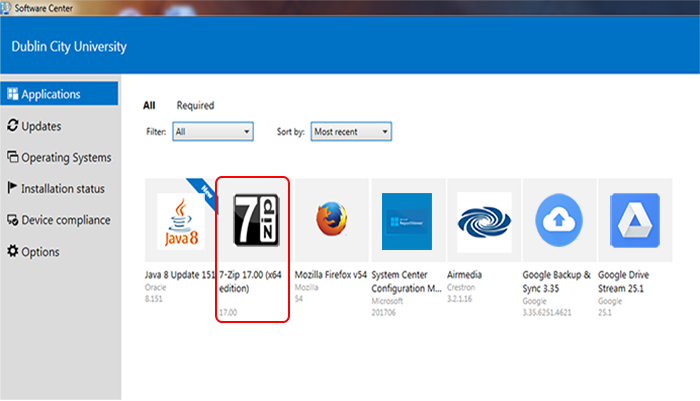Click the Java 8 Update 151 name
Screen dimensions: 700x401
(180, 275)
